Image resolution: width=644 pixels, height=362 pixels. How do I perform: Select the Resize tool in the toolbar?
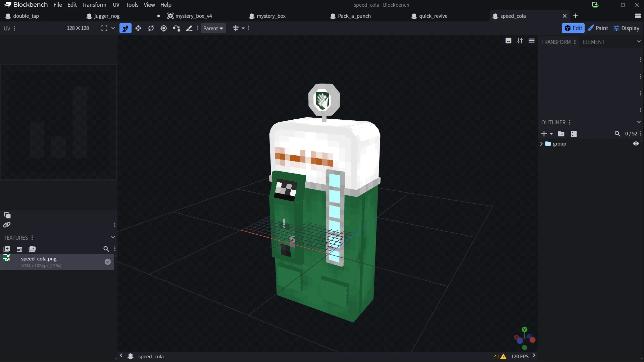[x=138, y=28]
